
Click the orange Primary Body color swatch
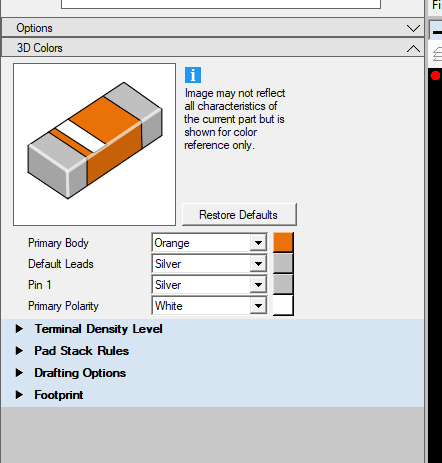[x=283, y=242]
